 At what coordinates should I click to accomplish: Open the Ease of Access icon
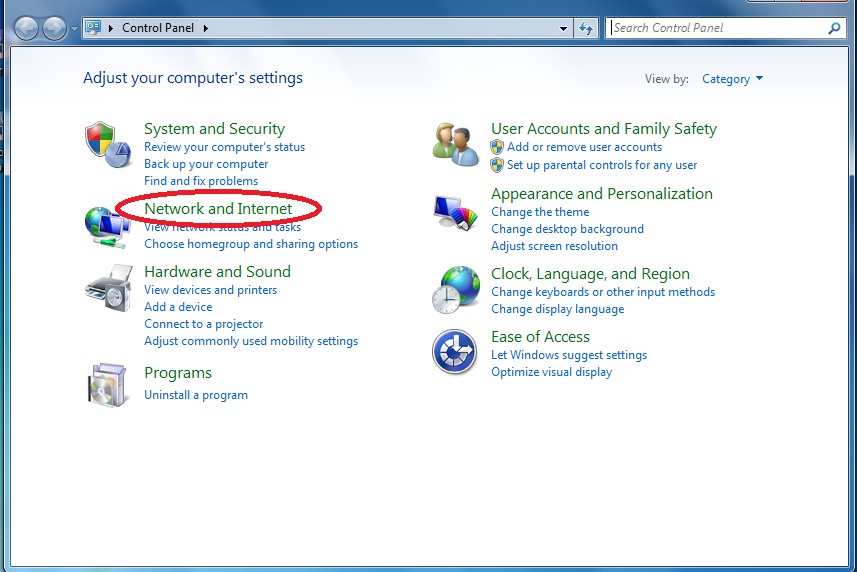[455, 352]
